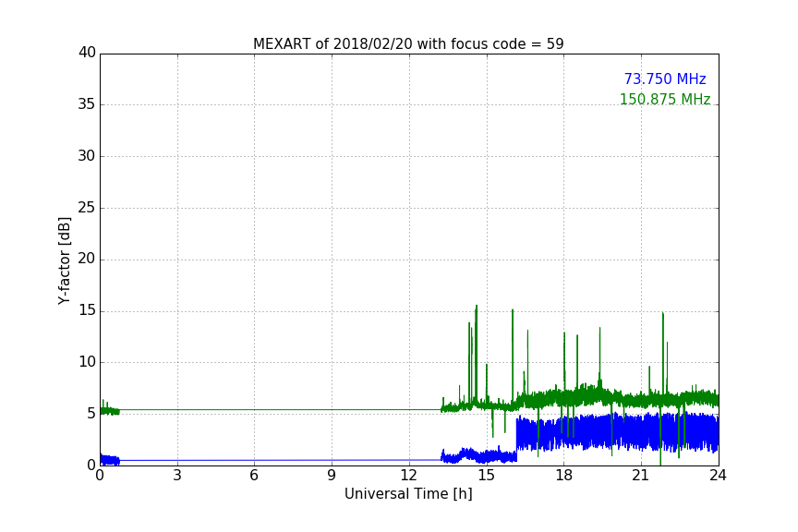Click the x-axis tick label 18
This screenshot has height=532, width=798.
563,476
